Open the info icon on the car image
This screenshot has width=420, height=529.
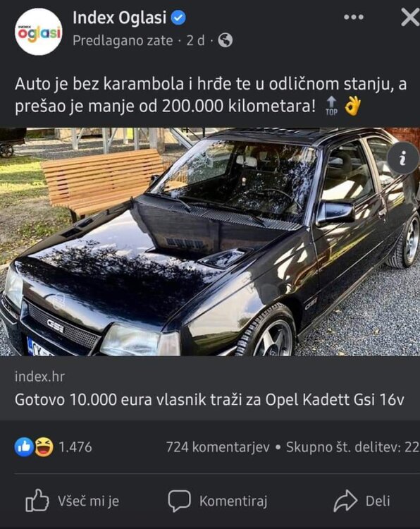402,158
